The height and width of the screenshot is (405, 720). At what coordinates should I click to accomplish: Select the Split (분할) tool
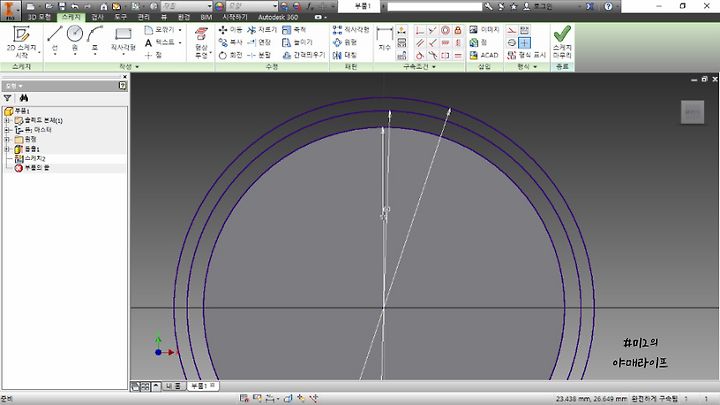(x=259, y=55)
